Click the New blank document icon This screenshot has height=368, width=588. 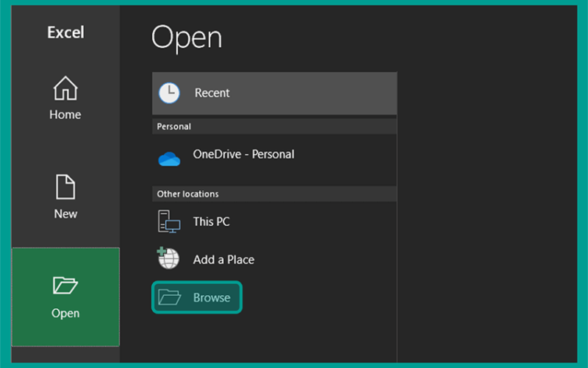pos(65,187)
